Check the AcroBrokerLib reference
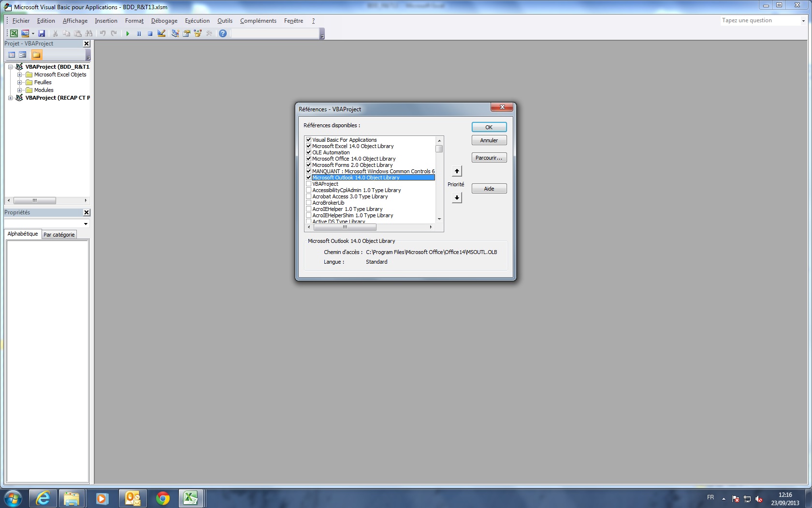812x508 pixels. pyautogui.click(x=308, y=203)
